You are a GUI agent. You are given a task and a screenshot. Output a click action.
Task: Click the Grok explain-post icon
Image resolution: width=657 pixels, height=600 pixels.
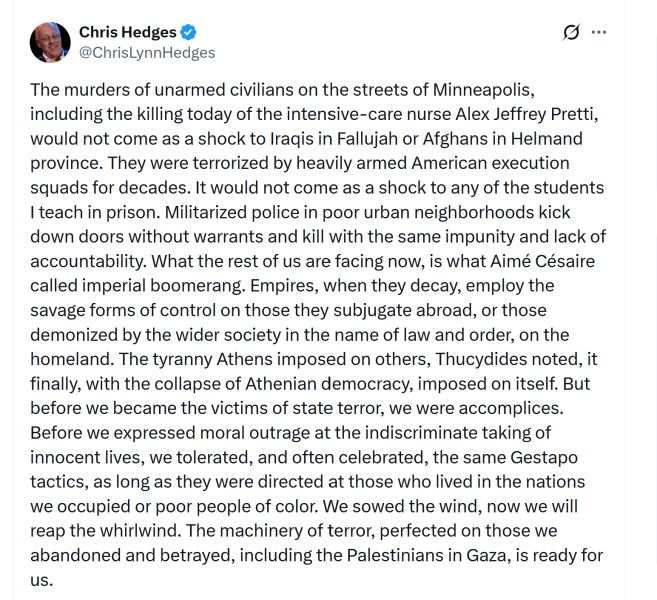click(x=571, y=32)
